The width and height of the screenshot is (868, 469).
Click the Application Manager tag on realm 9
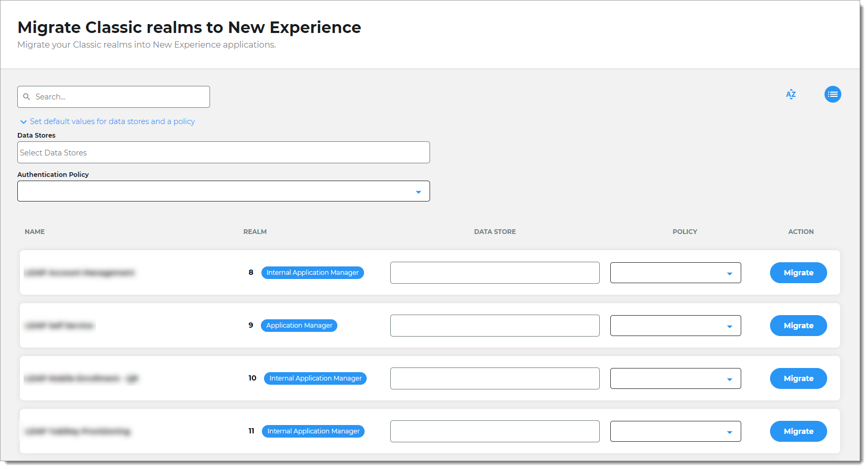[x=299, y=326]
